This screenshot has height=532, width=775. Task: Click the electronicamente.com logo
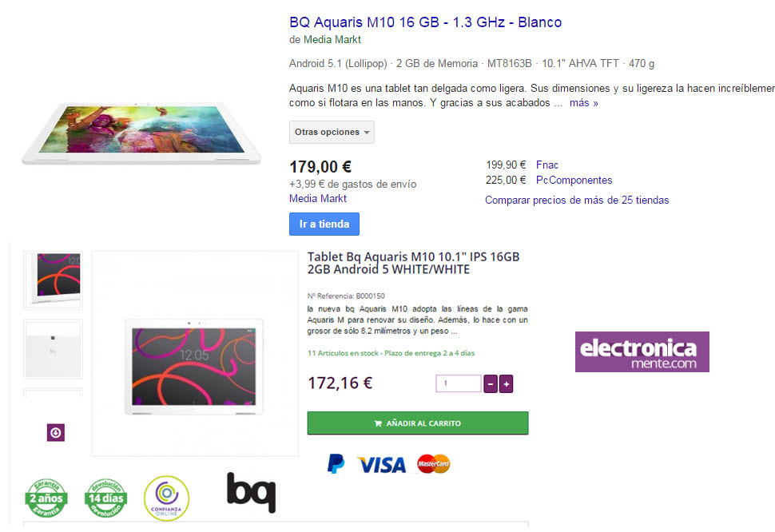click(642, 351)
